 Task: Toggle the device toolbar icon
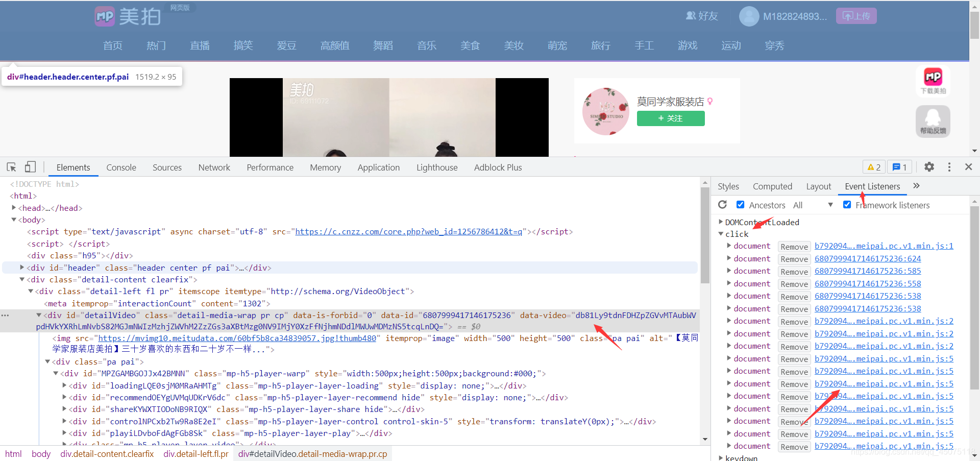pos(30,167)
